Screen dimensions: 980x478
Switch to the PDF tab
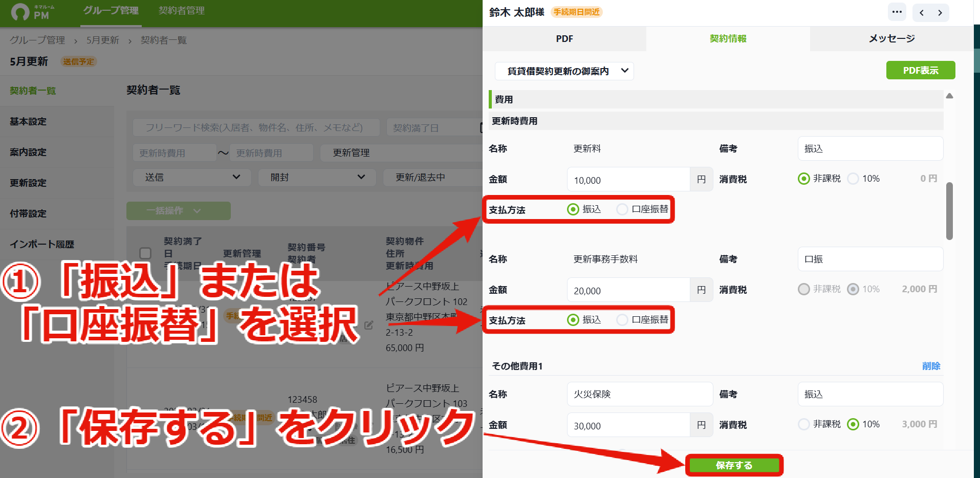click(564, 39)
